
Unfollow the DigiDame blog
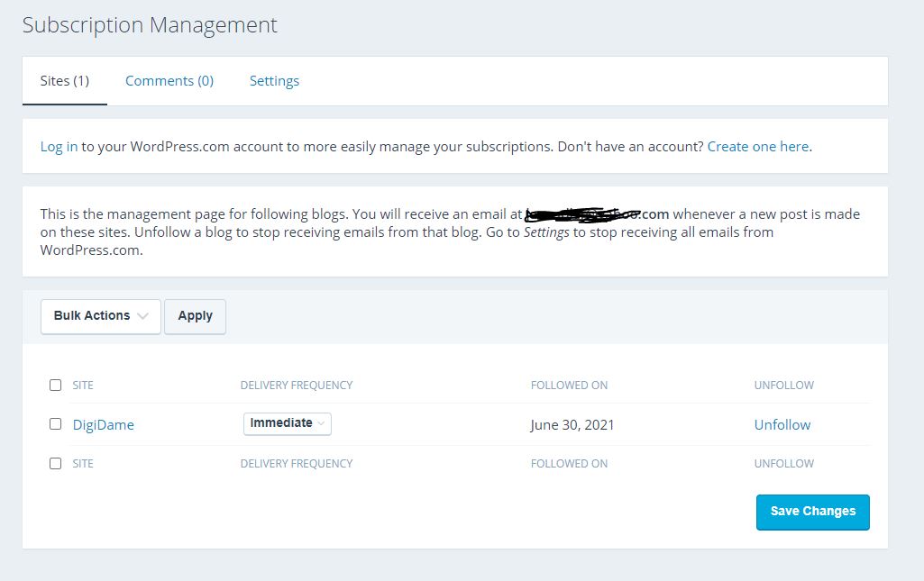(x=782, y=425)
